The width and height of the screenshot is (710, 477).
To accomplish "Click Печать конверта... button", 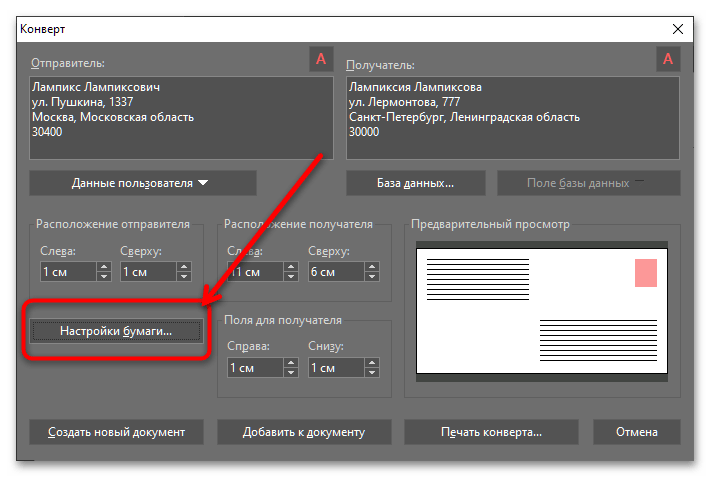I will 491,432.
